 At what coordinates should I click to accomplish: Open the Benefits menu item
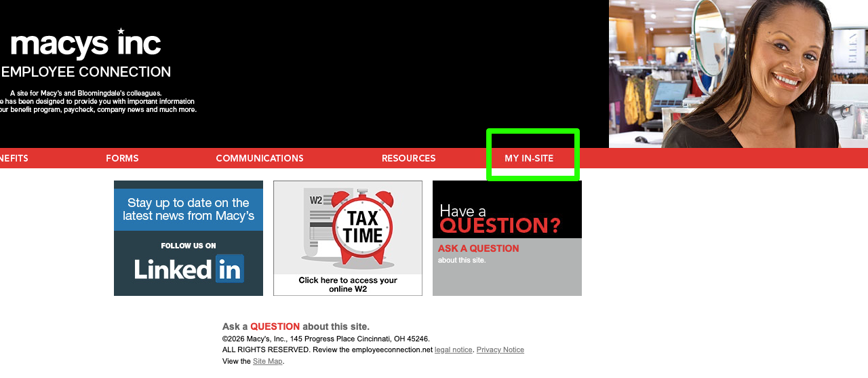(x=14, y=158)
